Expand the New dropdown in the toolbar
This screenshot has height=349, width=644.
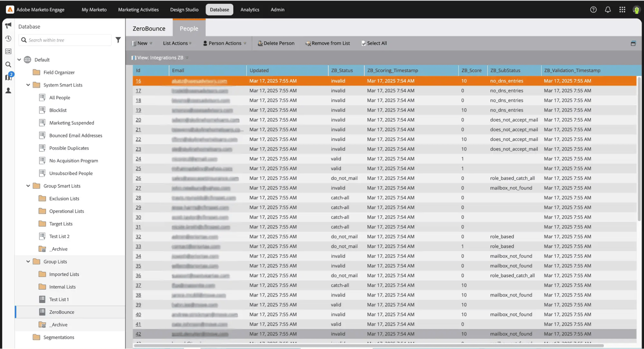pos(141,43)
